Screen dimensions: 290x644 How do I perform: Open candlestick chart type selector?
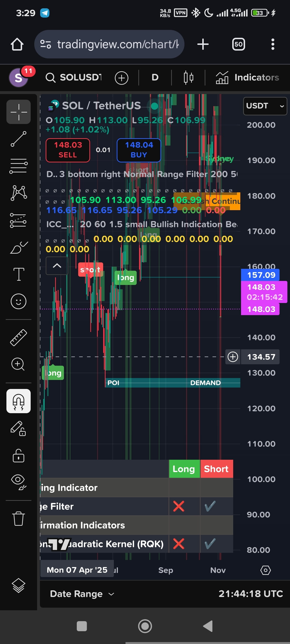click(x=188, y=77)
